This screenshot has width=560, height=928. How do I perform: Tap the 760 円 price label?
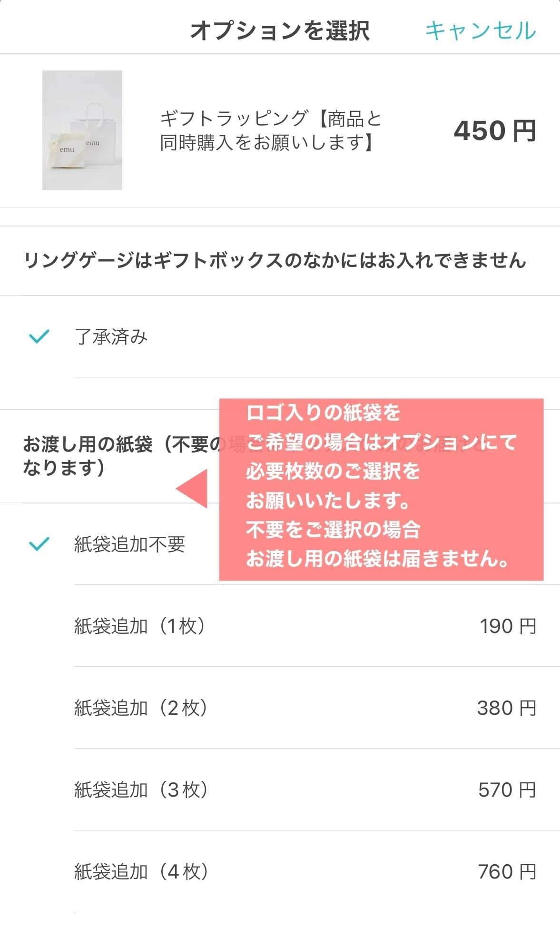coord(507,872)
